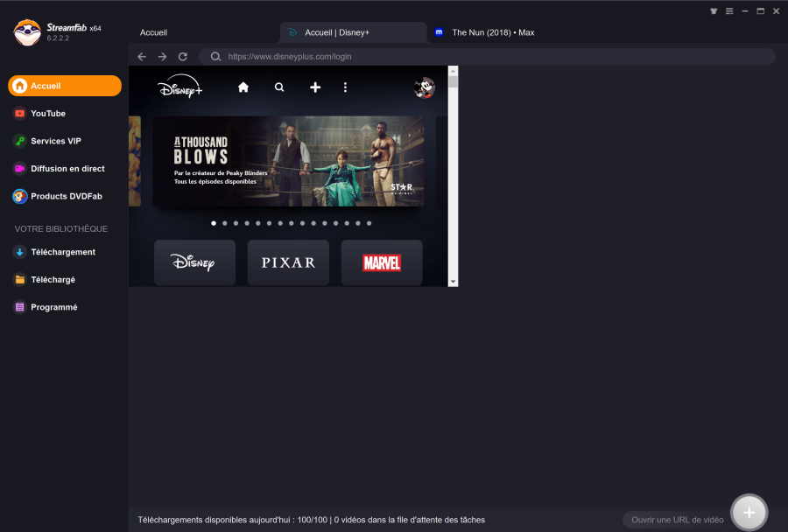Close the StreamFab window
788x532 pixels.
pos(776,11)
